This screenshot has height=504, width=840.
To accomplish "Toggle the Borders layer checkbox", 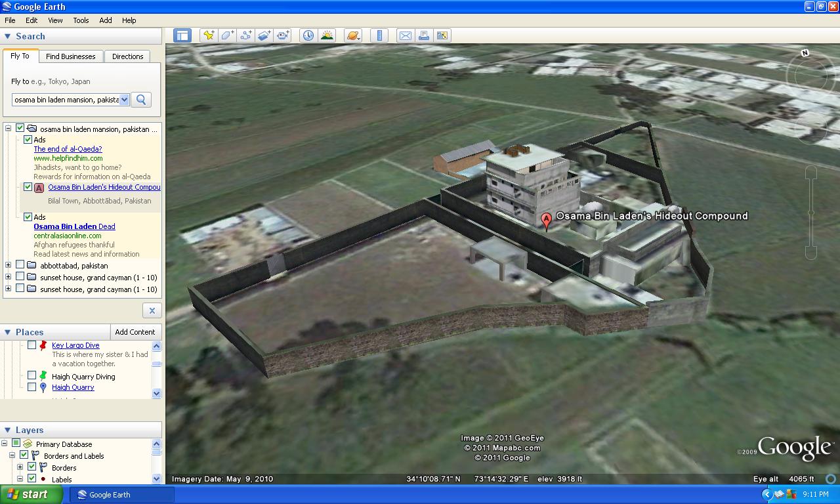I will click(31, 467).
